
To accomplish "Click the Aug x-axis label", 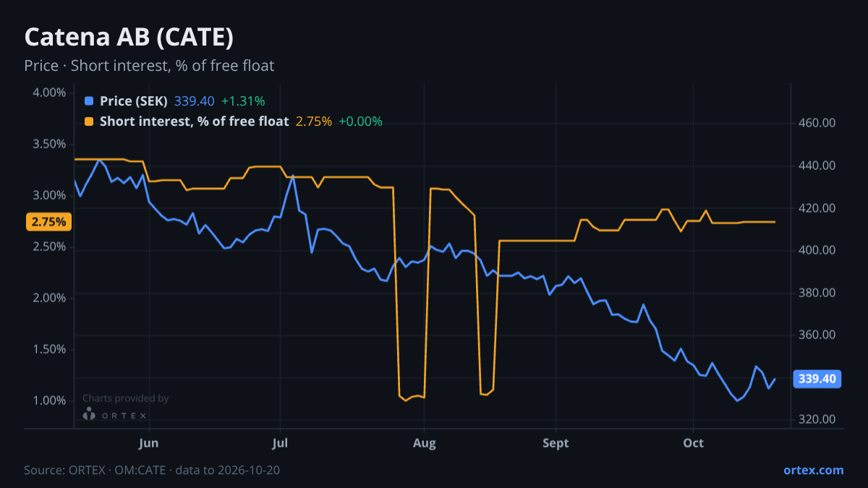I will coord(425,442).
